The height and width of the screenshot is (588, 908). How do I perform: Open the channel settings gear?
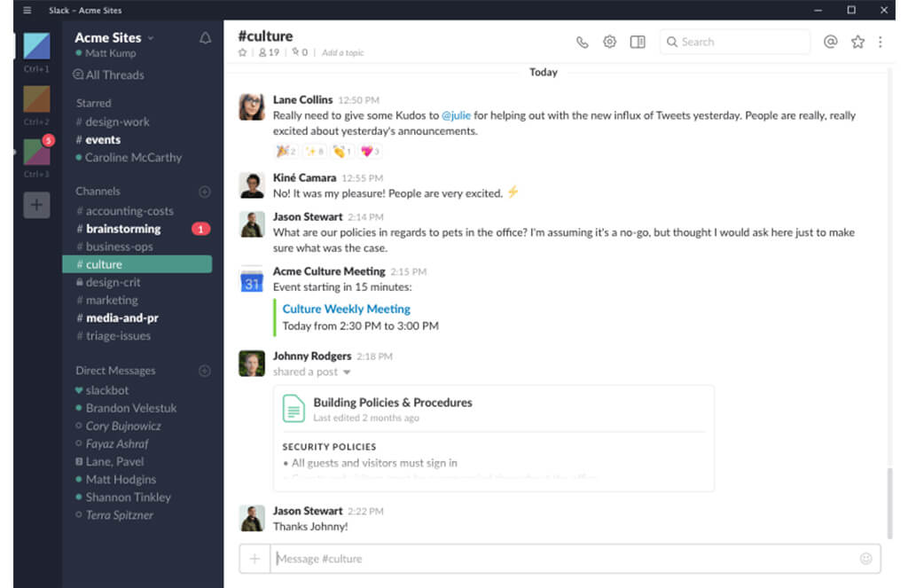[609, 42]
